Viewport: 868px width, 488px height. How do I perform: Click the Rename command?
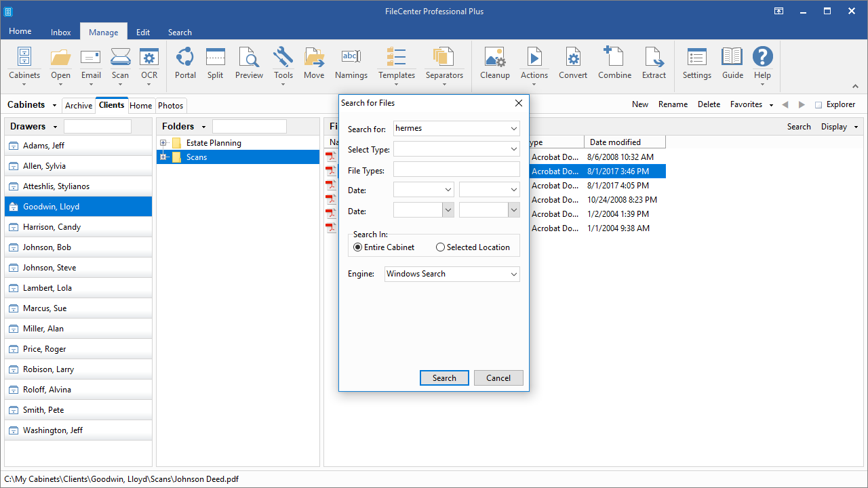(x=673, y=104)
